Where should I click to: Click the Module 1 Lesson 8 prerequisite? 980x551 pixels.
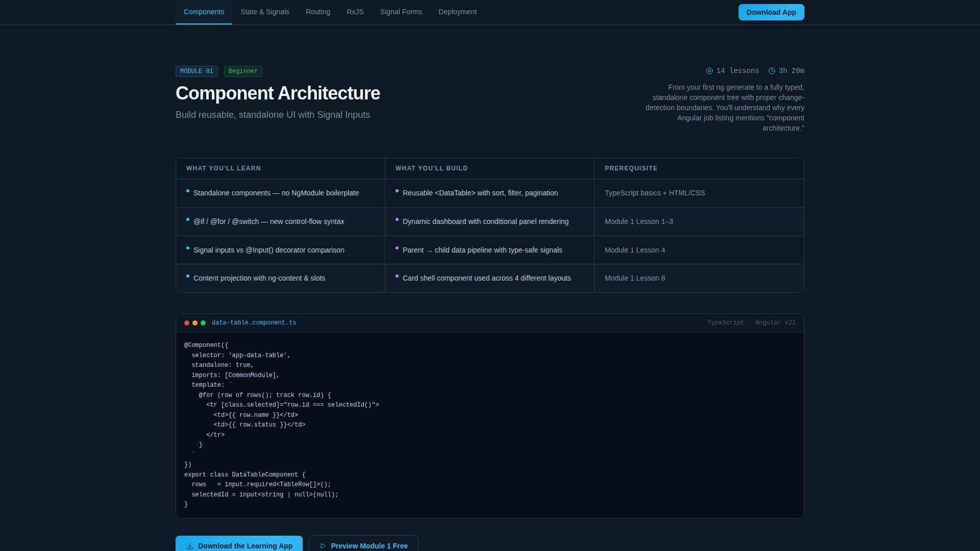tap(634, 278)
